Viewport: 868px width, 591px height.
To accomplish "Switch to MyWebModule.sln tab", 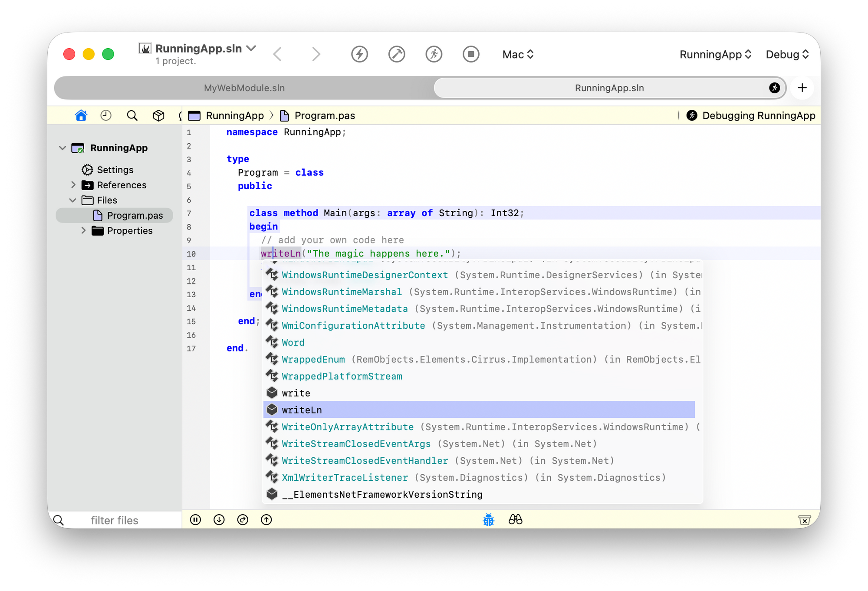I will [244, 88].
